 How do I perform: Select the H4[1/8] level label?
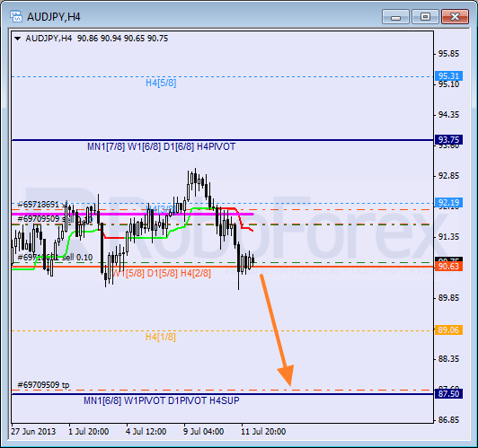click(x=161, y=337)
